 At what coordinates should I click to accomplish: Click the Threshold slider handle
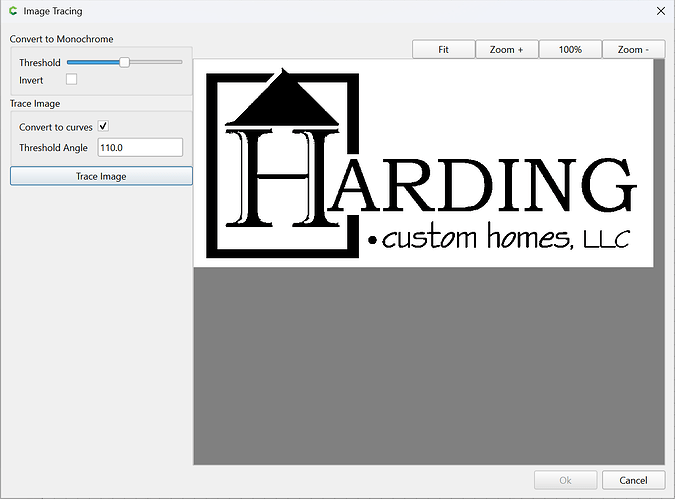(124, 62)
